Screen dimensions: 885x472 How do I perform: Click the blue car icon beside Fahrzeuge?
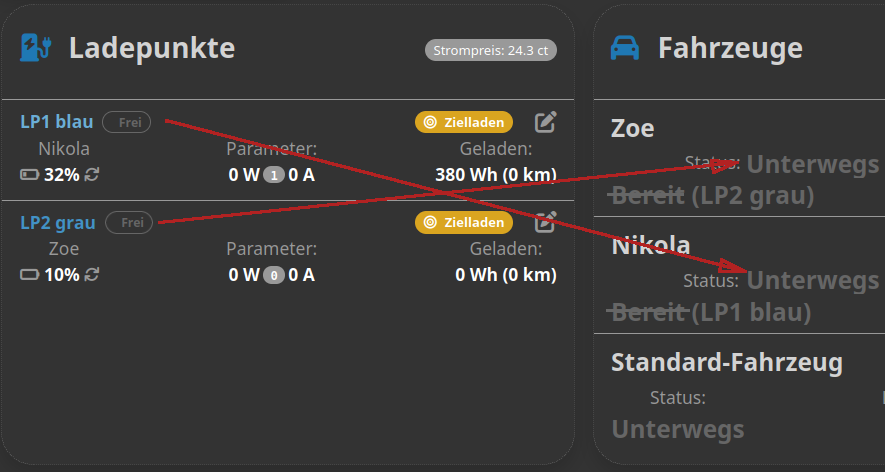point(625,48)
